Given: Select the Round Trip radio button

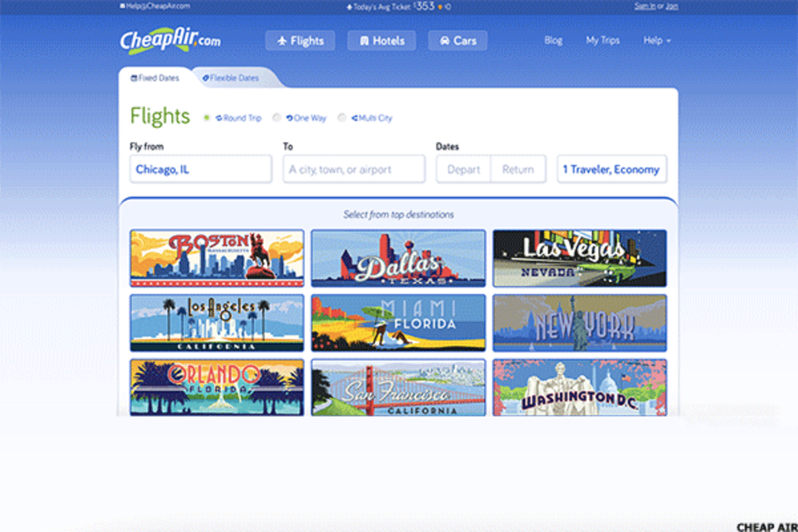Looking at the screenshot, I should click(x=207, y=118).
